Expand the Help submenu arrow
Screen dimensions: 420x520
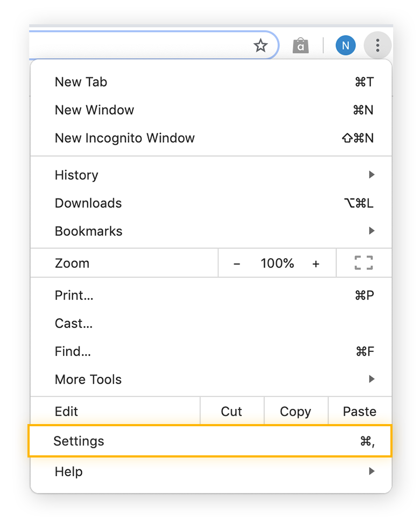tap(372, 472)
